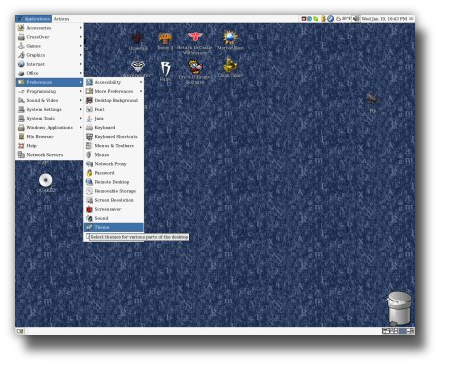This screenshot has width=450, height=365.
Task: Open Keyboard Shortcuts preferences
Action: coord(114,137)
